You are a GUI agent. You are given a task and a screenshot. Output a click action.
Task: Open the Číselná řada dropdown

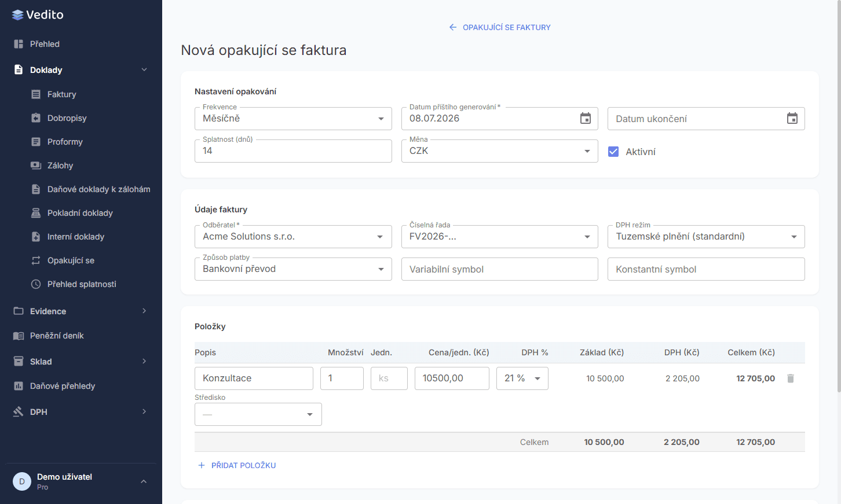pyautogui.click(x=500, y=237)
